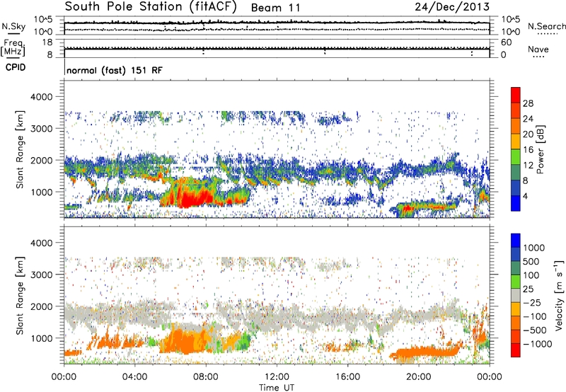Click the '12:00' time tick label

pos(277,377)
